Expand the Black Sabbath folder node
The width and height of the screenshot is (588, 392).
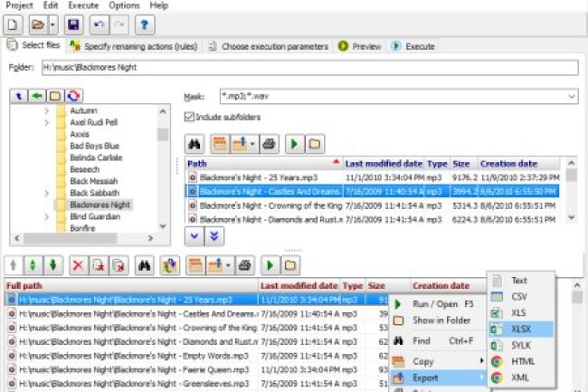[x=46, y=193]
